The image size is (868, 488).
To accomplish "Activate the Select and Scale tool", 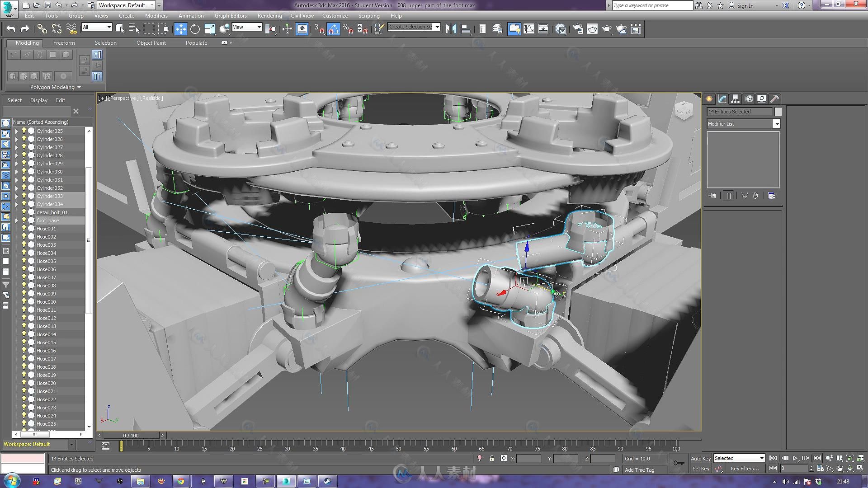I will point(210,29).
